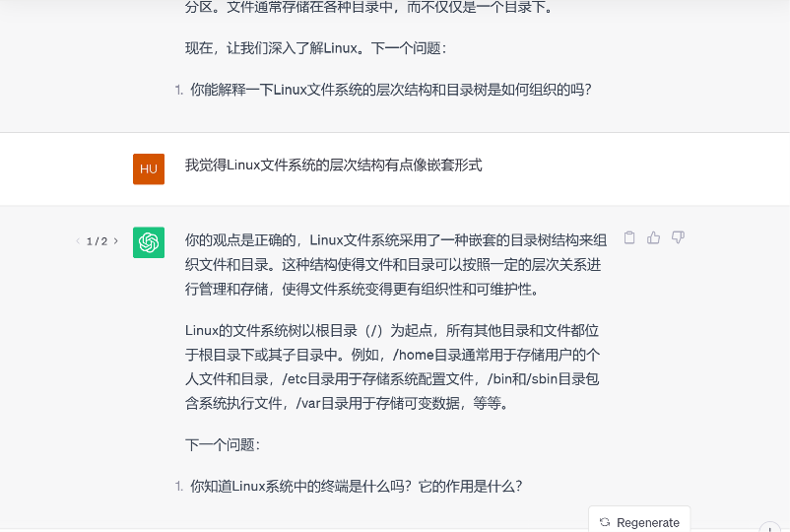Copy the assistant's response to clipboard
This screenshot has height=532, width=790.
(629, 237)
